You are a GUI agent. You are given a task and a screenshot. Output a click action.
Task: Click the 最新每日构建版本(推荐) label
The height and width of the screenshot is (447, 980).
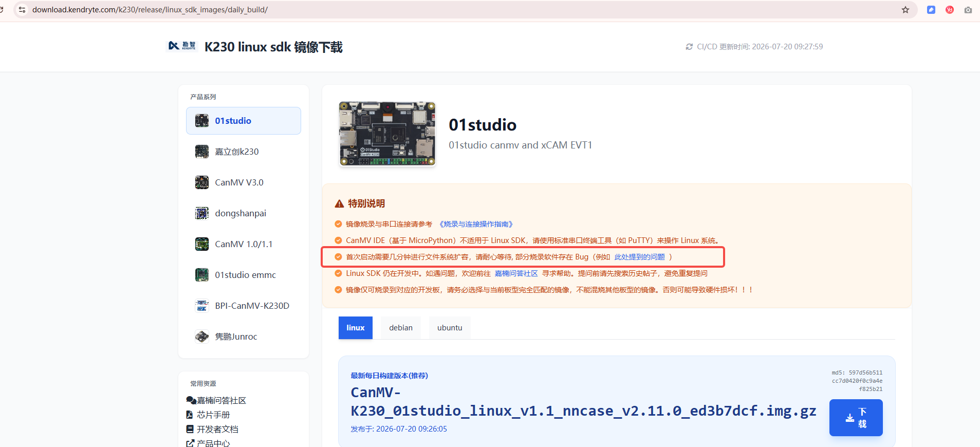(389, 376)
